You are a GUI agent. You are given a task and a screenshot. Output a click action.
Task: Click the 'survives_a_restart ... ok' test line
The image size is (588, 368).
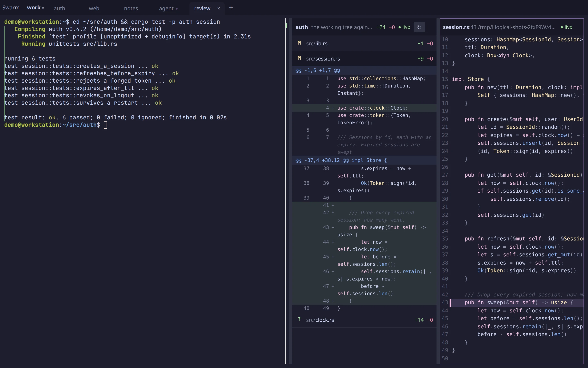[x=83, y=103]
